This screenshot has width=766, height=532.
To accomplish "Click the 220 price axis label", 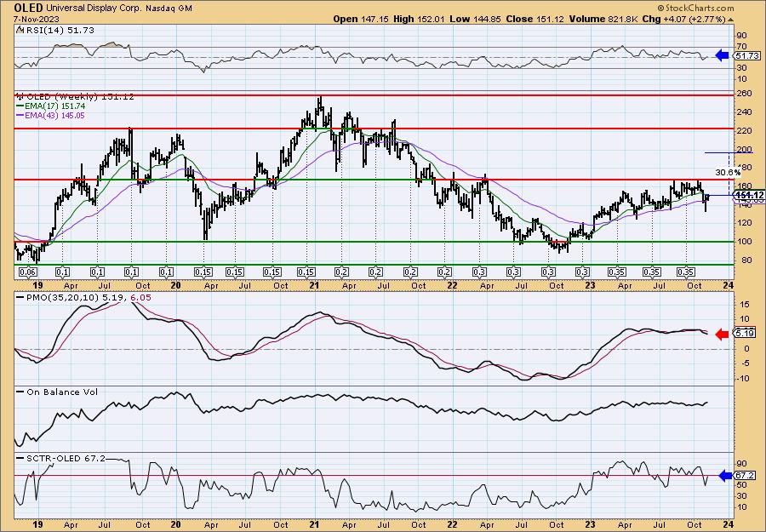I will 744,131.
